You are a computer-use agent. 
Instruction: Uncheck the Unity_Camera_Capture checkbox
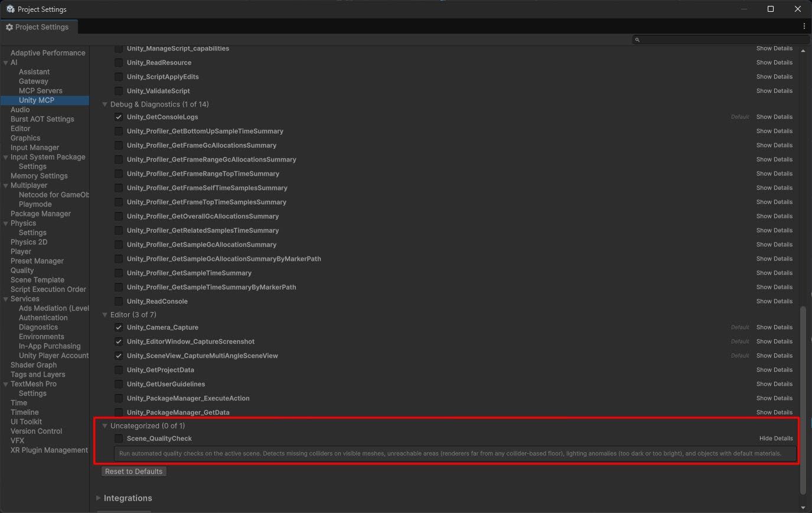[119, 327]
